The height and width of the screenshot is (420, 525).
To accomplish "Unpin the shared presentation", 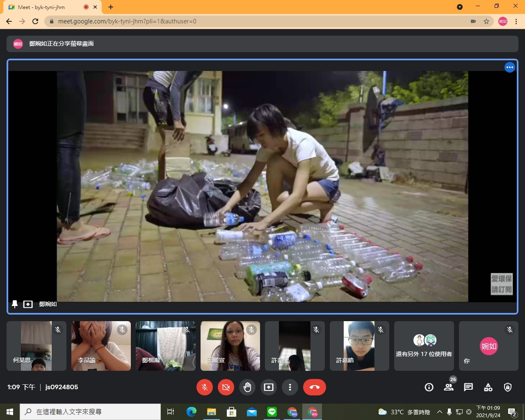I will tap(15, 304).
